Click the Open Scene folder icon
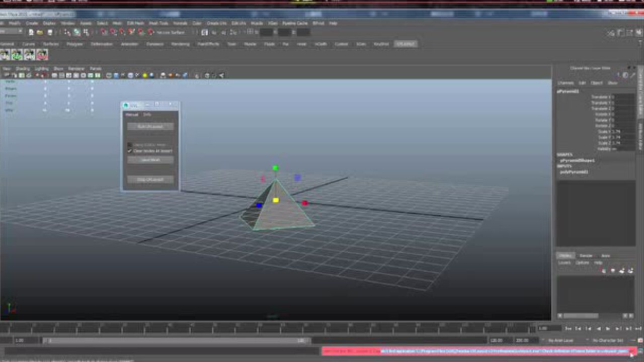Screen dimensions: 644x362 (40, 32)
